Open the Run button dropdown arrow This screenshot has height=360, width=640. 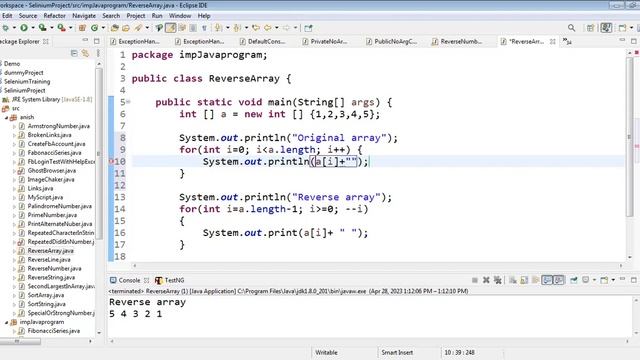(x=33, y=28)
